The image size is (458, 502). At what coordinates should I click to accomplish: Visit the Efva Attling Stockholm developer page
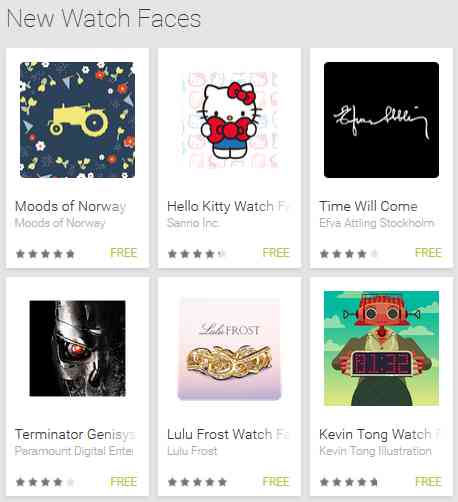coord(377,223)
